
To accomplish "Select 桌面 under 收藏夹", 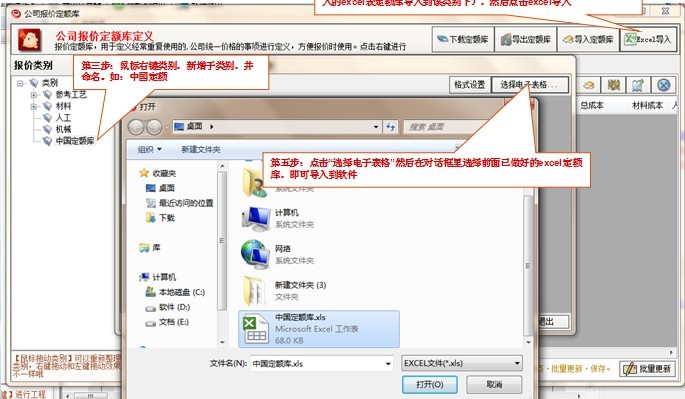I will pos(166,188).
